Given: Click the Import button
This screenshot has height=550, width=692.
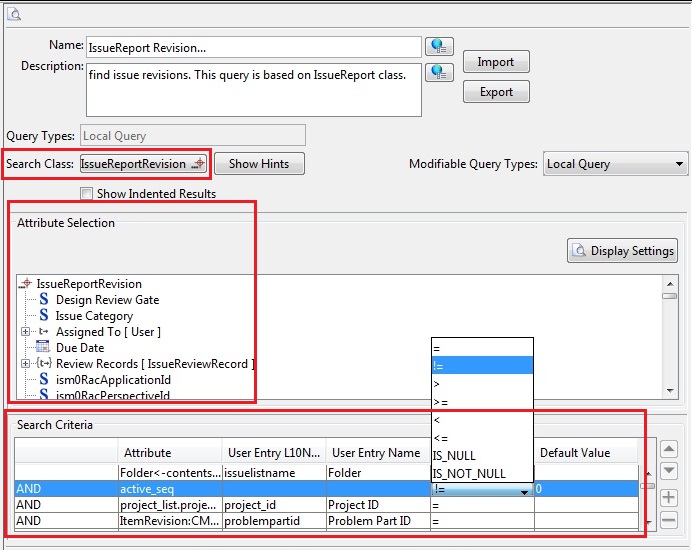Looking at the screenshot, I should tap(495, 62).
